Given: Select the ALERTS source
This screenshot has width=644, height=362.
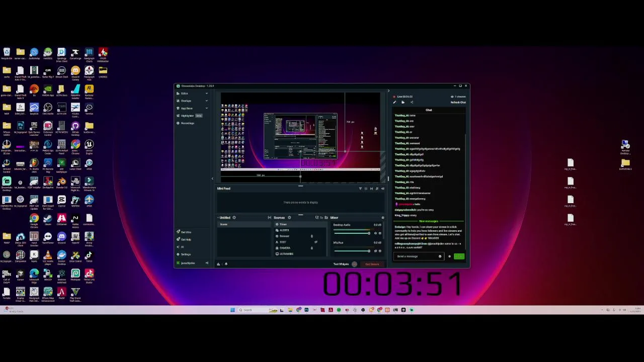Looking at the screenshot, I should pyautogui.click(x=300, y=230).
